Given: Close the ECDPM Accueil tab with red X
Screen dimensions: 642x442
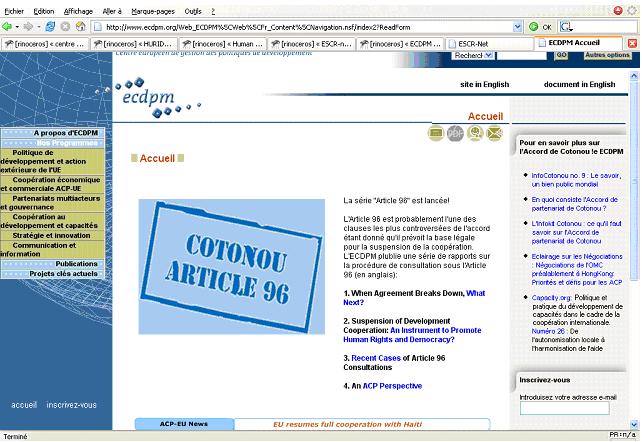Looking at the screenshot, I should click(x=634, y=43).
